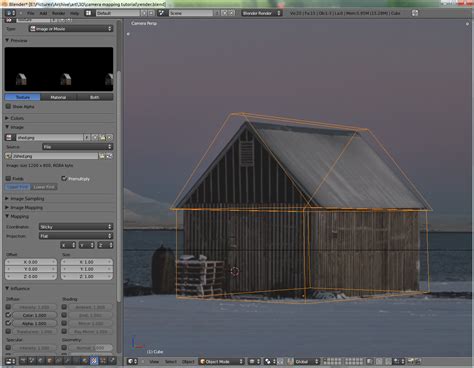Click the Size Y 1.00 field
474x368 pixels.
click(x=87, y=269)
